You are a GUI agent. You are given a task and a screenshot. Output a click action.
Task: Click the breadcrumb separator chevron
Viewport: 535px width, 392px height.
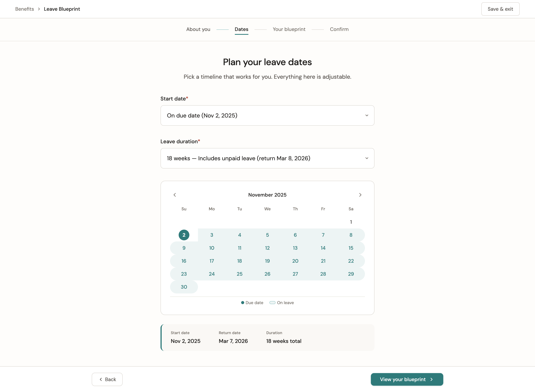39,9
